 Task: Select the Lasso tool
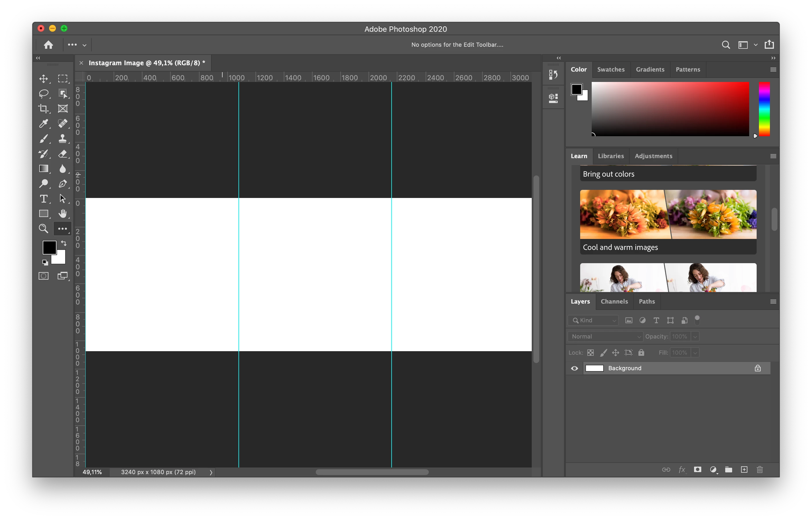43,93
